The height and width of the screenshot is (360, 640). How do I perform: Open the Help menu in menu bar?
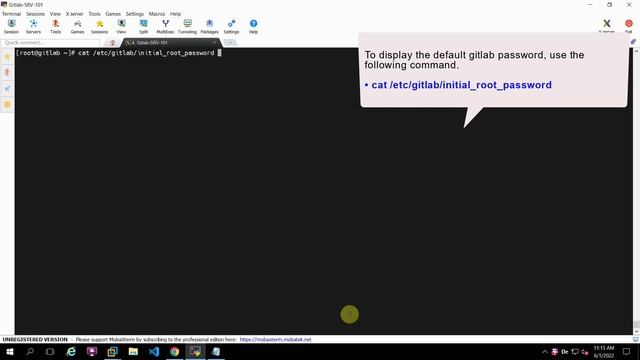[x=176, y=14]
